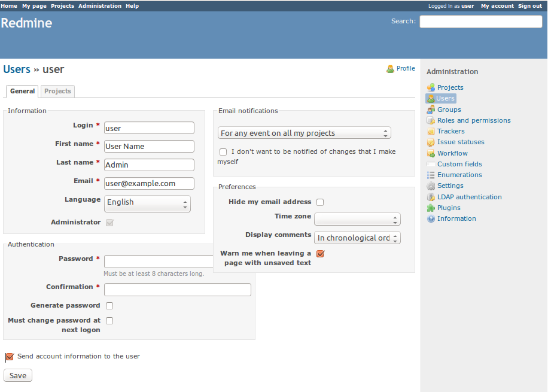Click the Plugins puzzle piece icon

pos(431,208)
